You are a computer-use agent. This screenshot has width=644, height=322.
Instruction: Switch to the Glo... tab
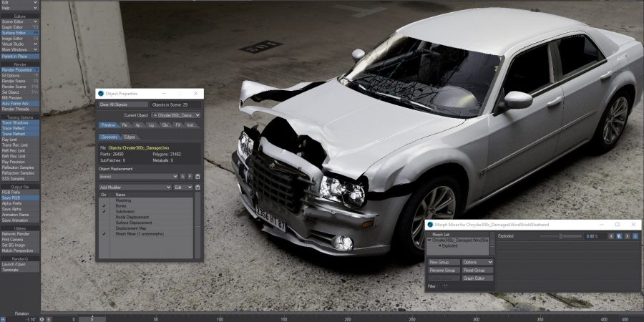coord(165,125)
